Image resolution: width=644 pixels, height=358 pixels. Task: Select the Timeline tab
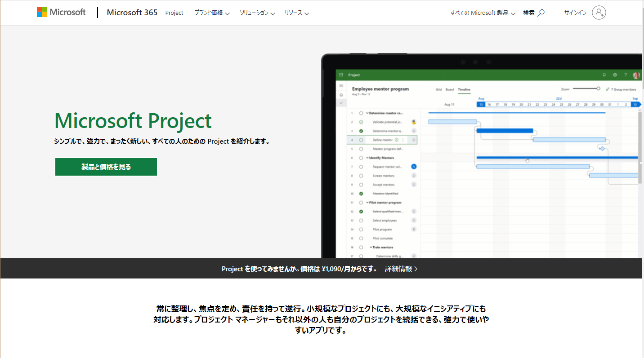pyautogui.click(x=464, y=90)
